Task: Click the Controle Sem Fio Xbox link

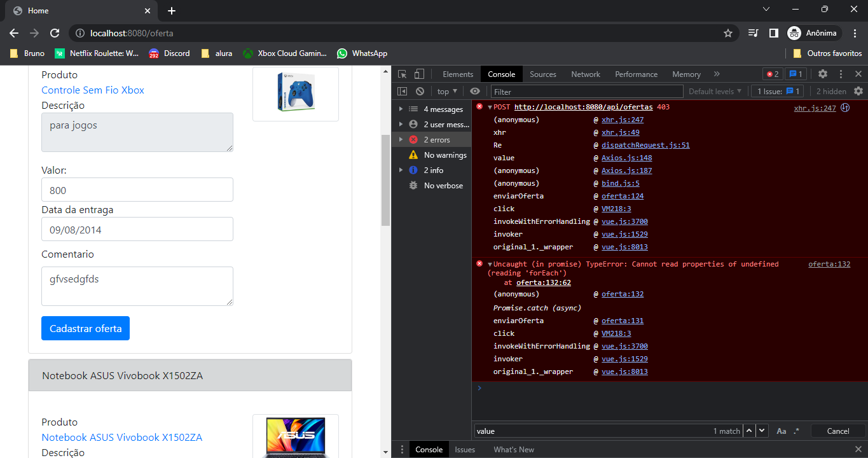Action: coord(93,90)
